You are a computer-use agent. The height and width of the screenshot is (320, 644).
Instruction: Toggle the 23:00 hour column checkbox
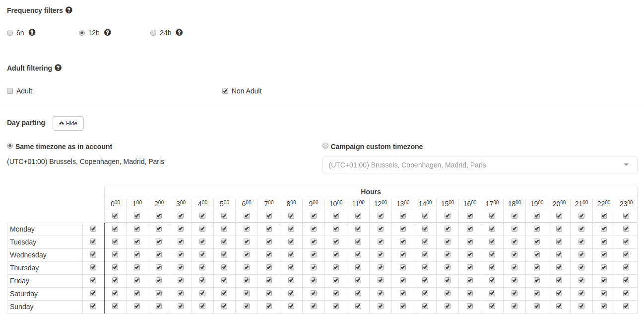click(x=626, y=216)
